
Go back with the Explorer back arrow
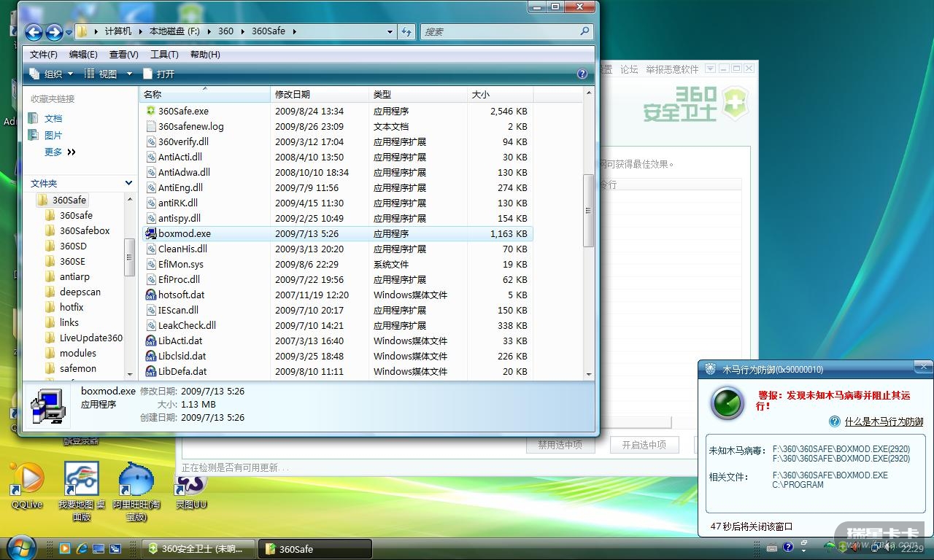tap(34, 32)
